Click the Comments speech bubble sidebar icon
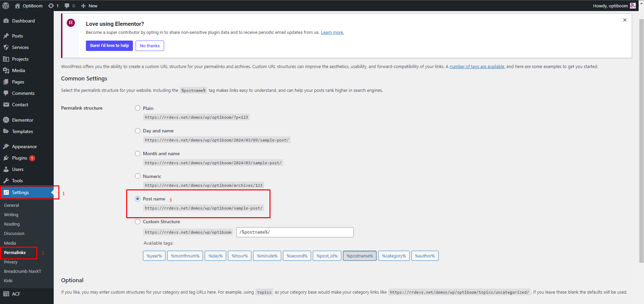 [6, 93]
